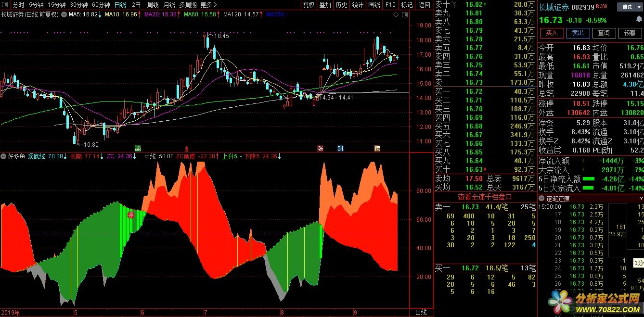Select the 月线 monthly tab
Viewport: 644px width, 317px height.
click(169, 5)
